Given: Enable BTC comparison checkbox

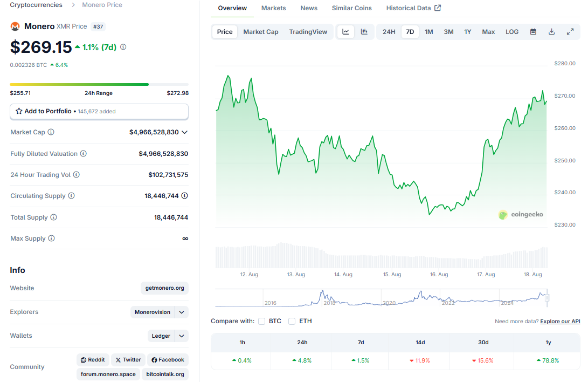Looking at the screenshot, I should point(262,321).
